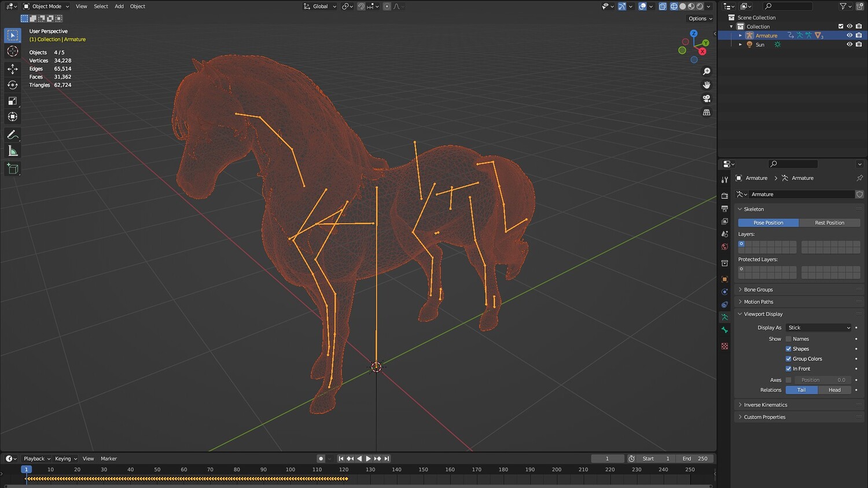
Task: Choose the Move tool in toolbar
Action: [x=12, y=69]
